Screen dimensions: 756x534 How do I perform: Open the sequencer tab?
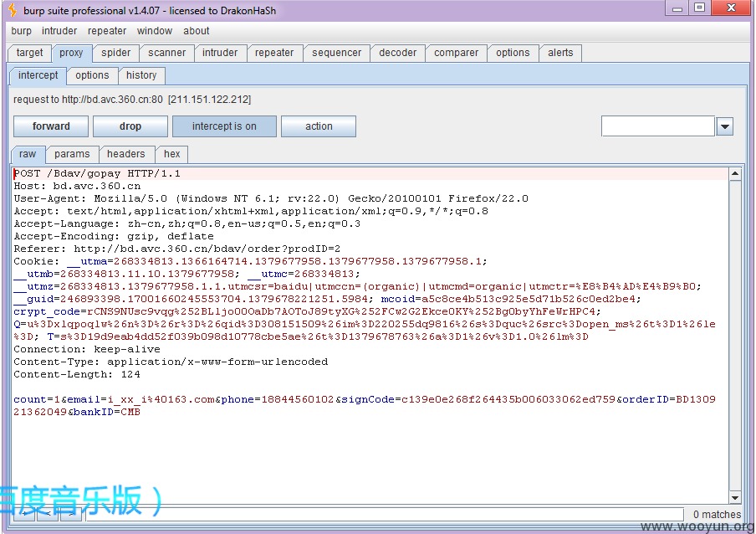coord(336,53)
